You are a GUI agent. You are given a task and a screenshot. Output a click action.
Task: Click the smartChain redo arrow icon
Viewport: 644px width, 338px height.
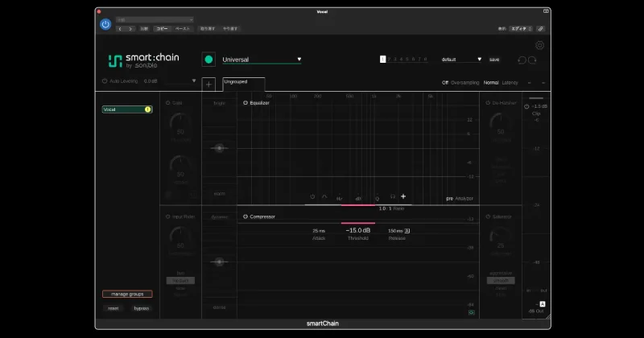pos(532,60)
